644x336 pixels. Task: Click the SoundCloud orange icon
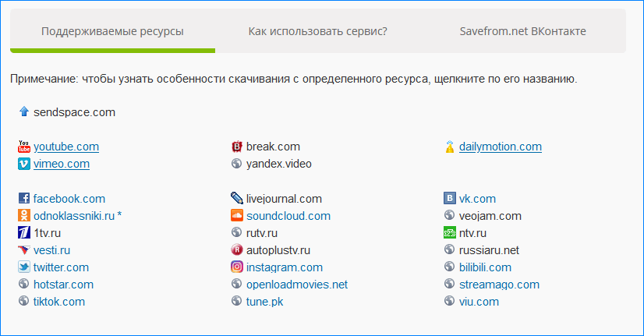[x=236, y=215]
